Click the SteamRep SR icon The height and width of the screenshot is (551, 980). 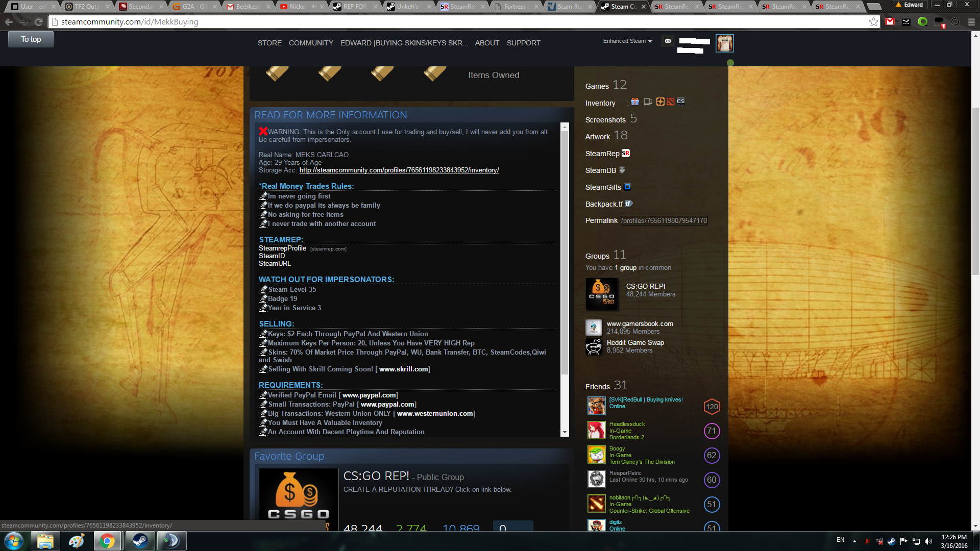point(626,154)
